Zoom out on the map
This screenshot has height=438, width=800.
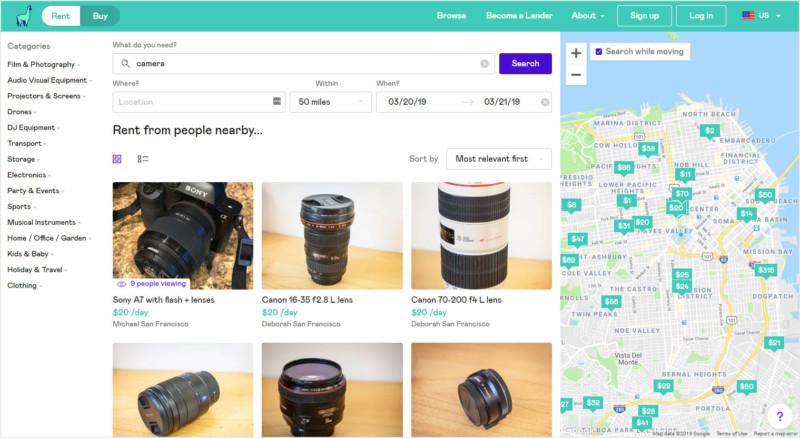tap(576, 75)
